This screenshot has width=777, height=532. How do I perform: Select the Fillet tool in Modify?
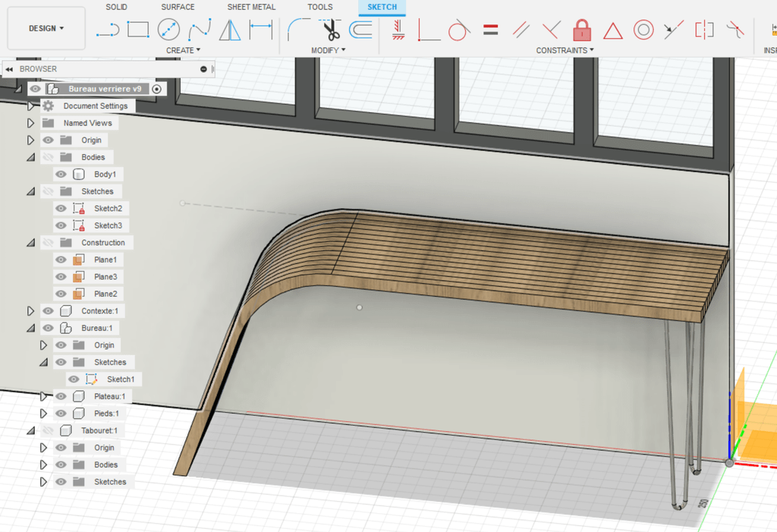point(298,30)
